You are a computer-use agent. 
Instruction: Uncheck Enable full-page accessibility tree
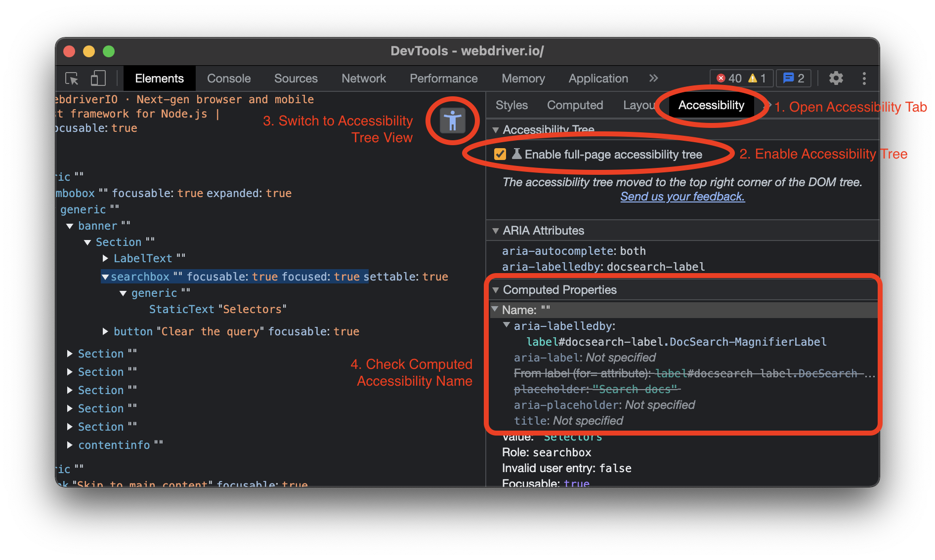(500, 154)
